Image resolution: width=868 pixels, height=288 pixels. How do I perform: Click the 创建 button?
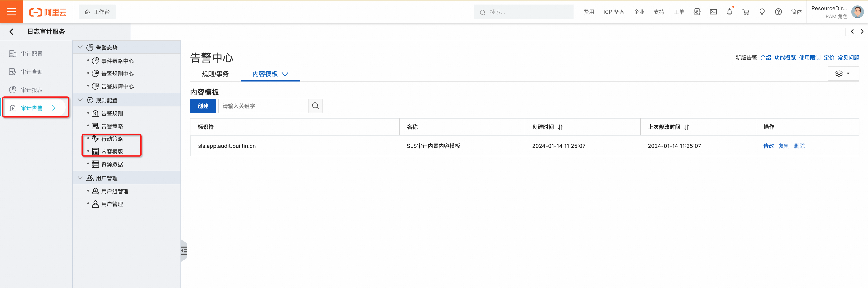tap(203, 106)
